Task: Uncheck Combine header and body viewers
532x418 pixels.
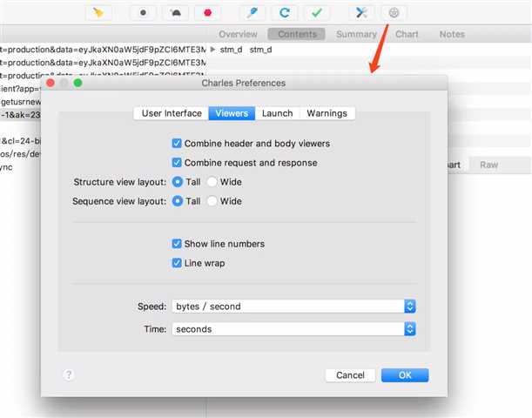Action: pyautogui.click(x=177, y=143)
